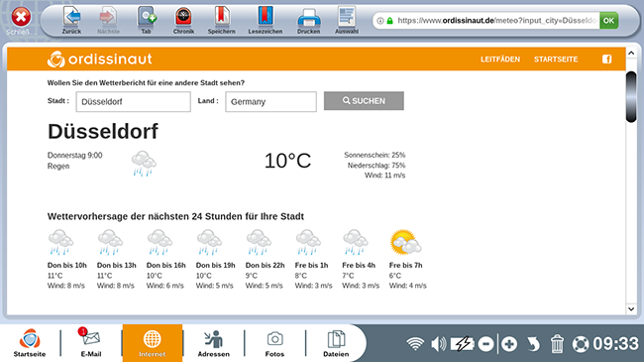Click the Don bis 13h forecast icon

[x=110, y=242]
